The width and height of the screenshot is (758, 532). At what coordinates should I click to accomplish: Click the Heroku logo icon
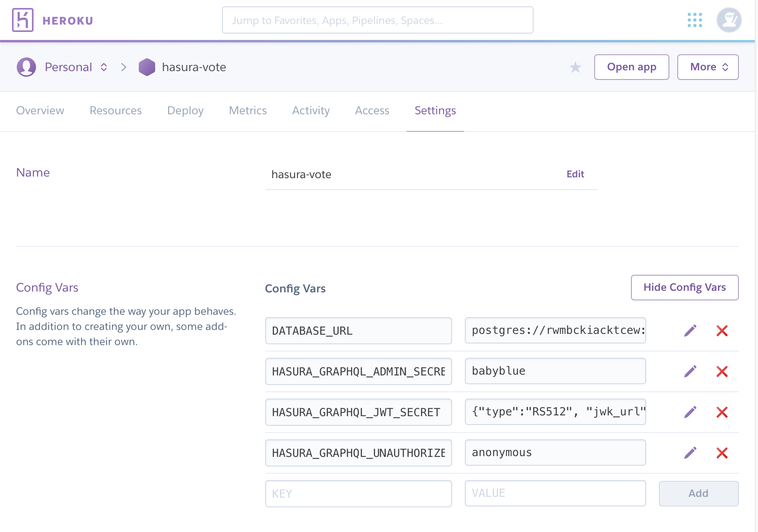pos(23,20)
